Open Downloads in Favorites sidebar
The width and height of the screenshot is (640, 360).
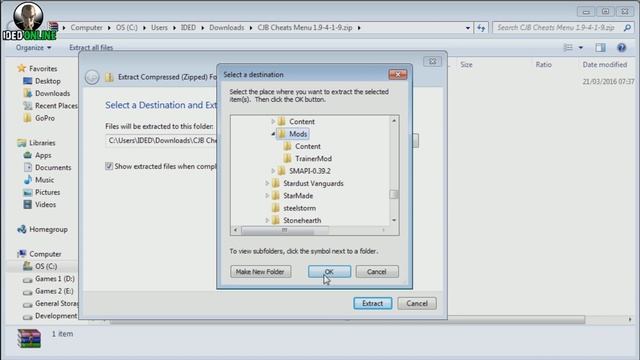[x=52, y=93]
